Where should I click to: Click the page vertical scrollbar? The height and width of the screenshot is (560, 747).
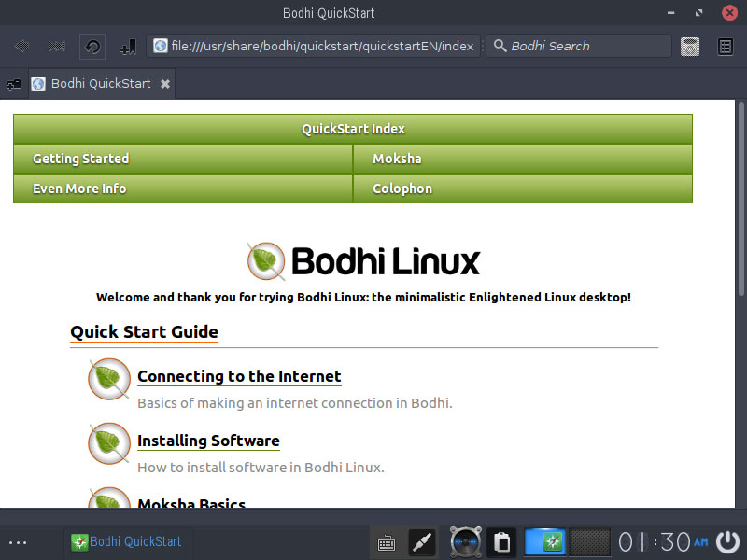(x=740, y=199)
